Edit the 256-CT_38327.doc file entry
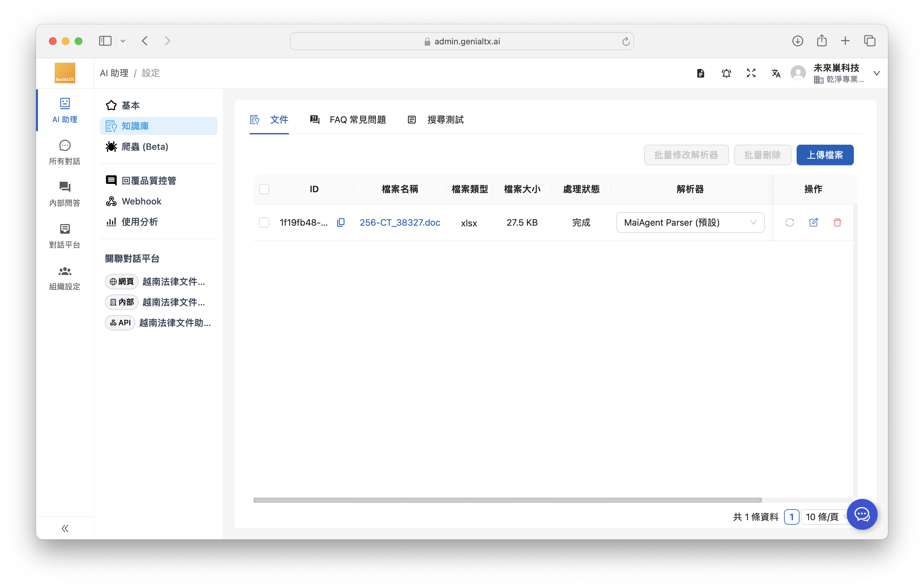The image size is (924, 587). 813,222
